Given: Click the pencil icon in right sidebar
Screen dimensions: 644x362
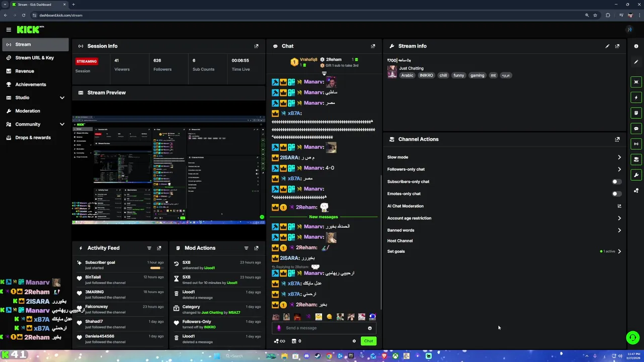Looking at the screenshot, I should click(636, 62).
